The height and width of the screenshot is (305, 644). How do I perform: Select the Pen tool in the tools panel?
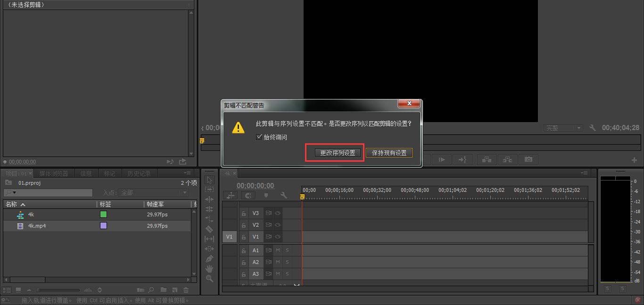tap(209, 259)
